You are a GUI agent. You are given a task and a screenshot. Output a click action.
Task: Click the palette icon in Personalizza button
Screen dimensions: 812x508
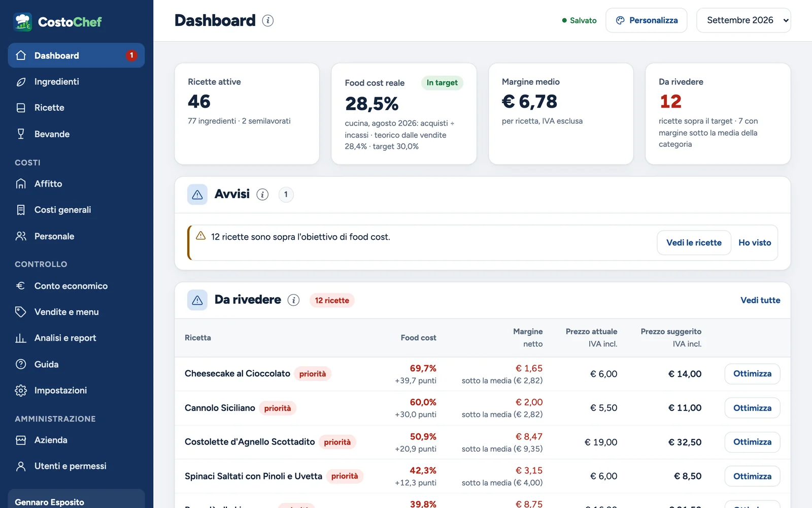pyautogui.click(x=620, y=20)
